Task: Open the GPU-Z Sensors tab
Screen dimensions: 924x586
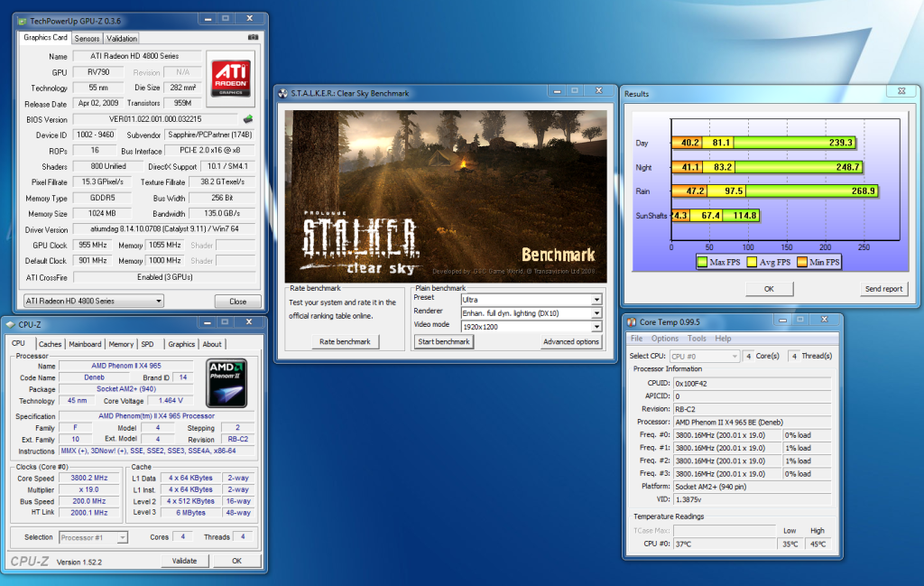Action: [x=87, y=38]
